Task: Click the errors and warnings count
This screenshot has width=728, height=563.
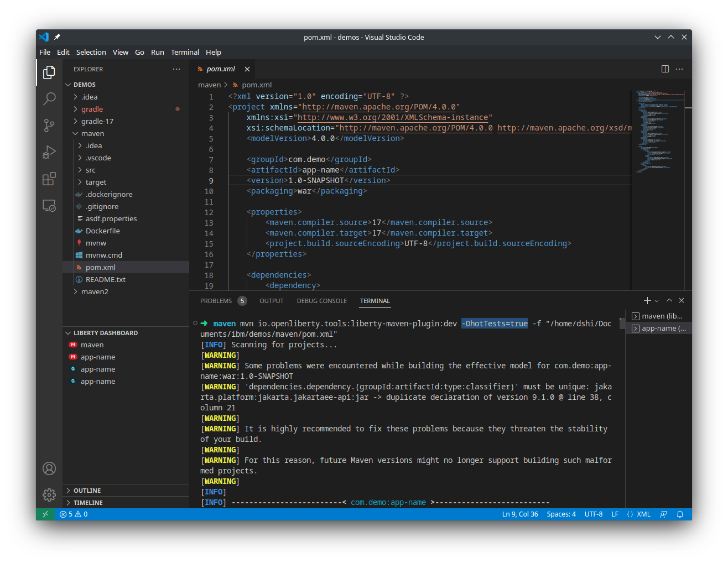Action: coord(74,514)
